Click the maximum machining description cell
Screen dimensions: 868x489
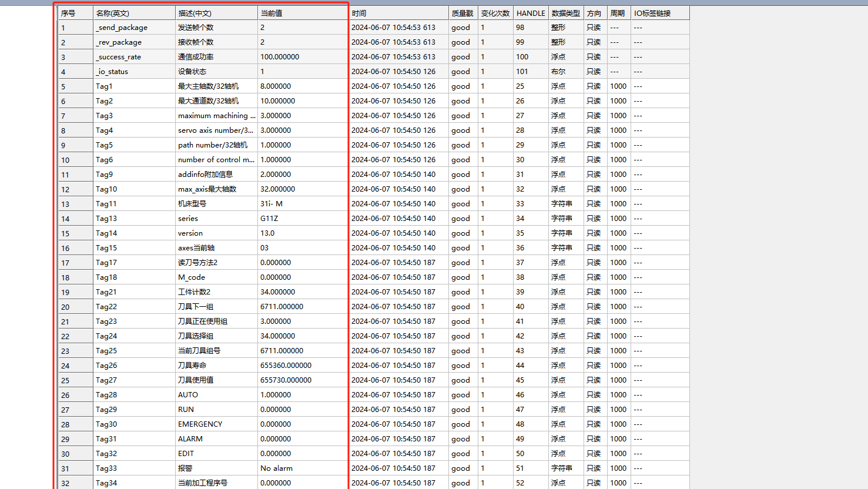(216, 116)
